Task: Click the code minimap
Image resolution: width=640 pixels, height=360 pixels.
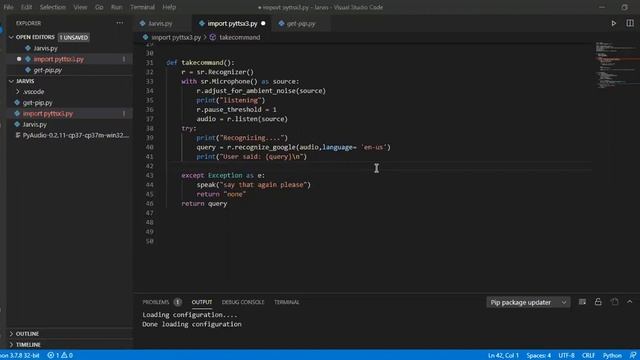Action: click(x=616, y=65)
